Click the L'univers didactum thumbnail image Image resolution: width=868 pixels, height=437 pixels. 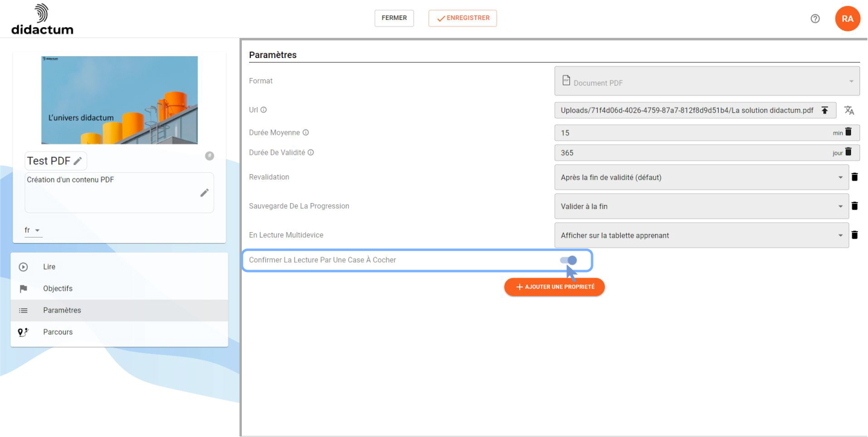point(120,100)
